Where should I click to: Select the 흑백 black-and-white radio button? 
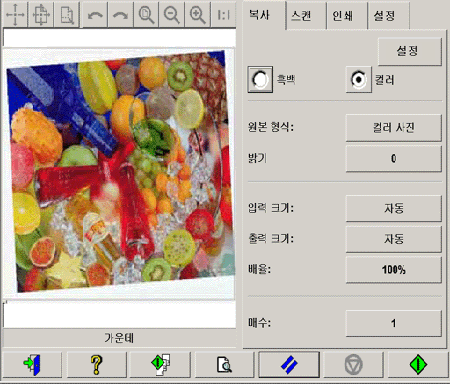(260, 79)
